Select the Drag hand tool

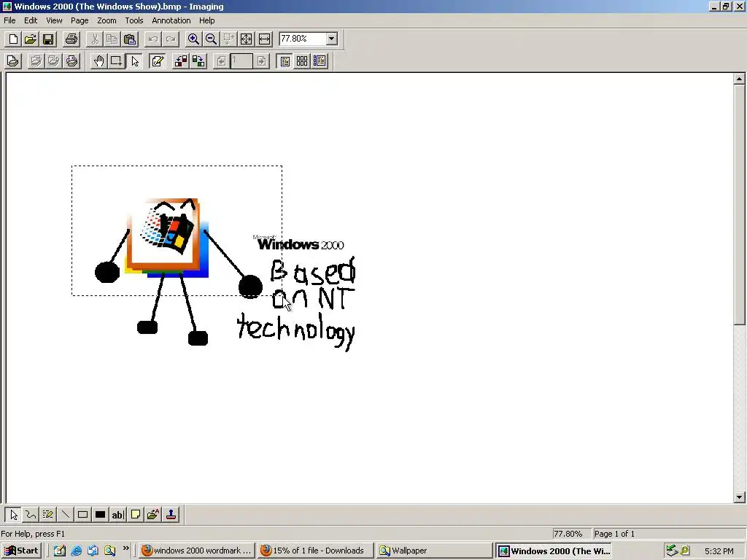pyautogui.click(x=98, y=61)
